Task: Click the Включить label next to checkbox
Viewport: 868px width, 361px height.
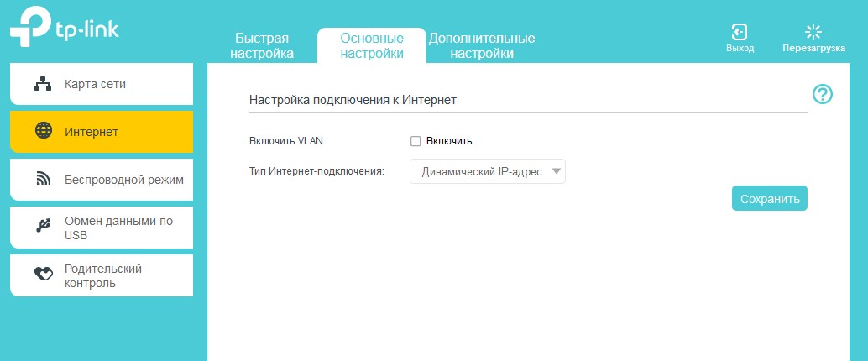Action: tap(449, 141)
